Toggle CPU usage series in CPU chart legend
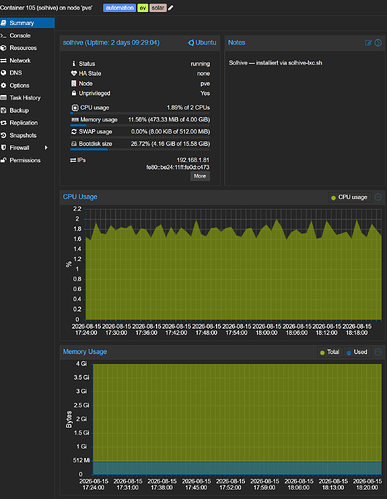Image resolution: width=387 pixels, height=499 pixels. pyautogui.click(x=349, y=197)
